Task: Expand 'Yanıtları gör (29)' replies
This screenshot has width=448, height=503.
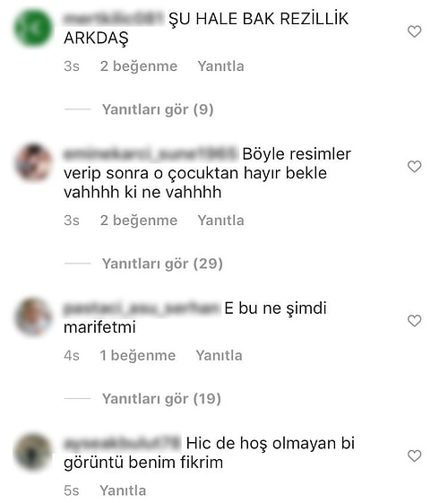Action: (162, 264)
